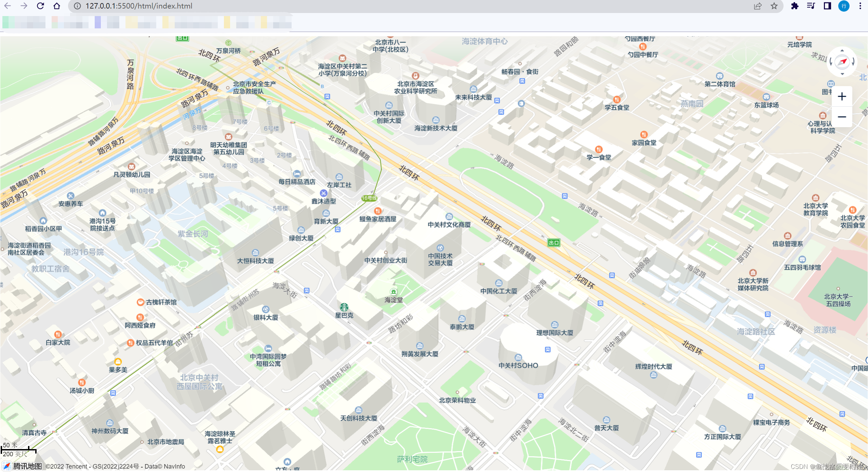
Task: Rotate map using right curved arrow on compass
Action: (854, 62)
